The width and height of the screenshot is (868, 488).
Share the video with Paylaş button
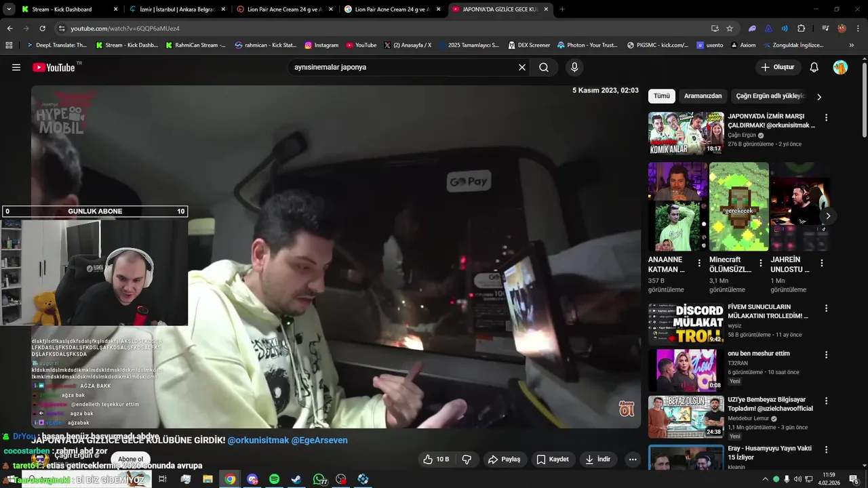tap(504, 459)
